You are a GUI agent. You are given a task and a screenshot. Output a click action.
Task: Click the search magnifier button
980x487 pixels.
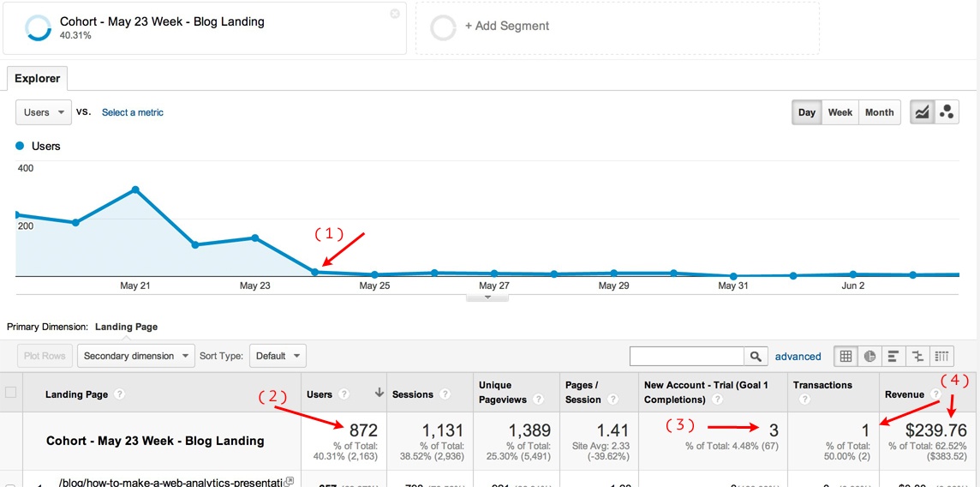(756, 356)
